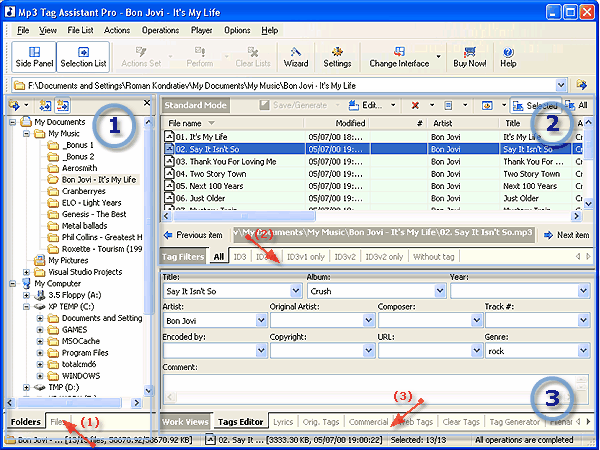Sort by the File name column header

pos(233,123)
